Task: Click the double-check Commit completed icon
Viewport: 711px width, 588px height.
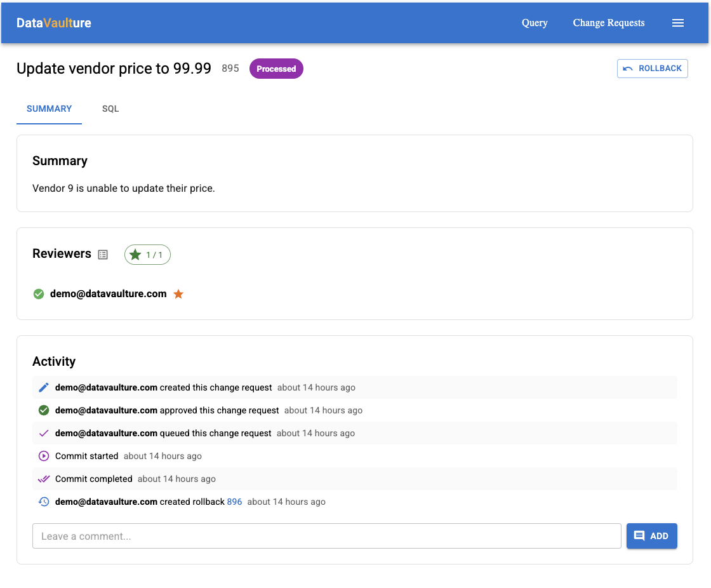Action: pos(43,479)
